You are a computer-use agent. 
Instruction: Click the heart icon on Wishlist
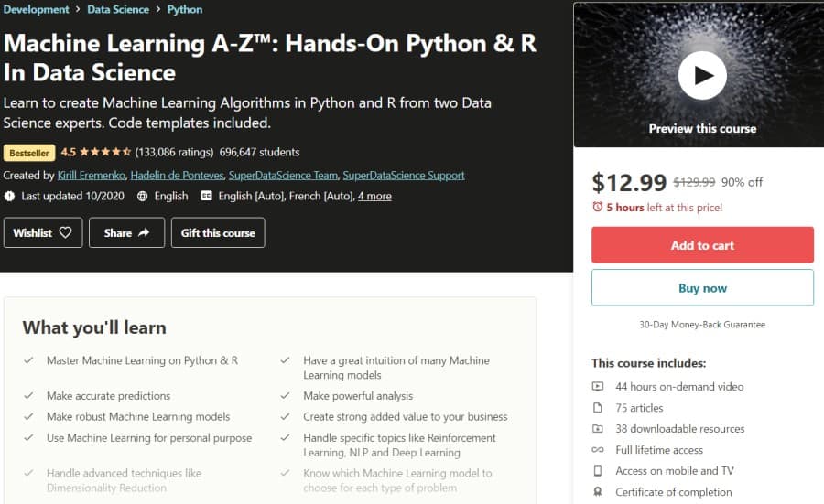click(65, 233)
